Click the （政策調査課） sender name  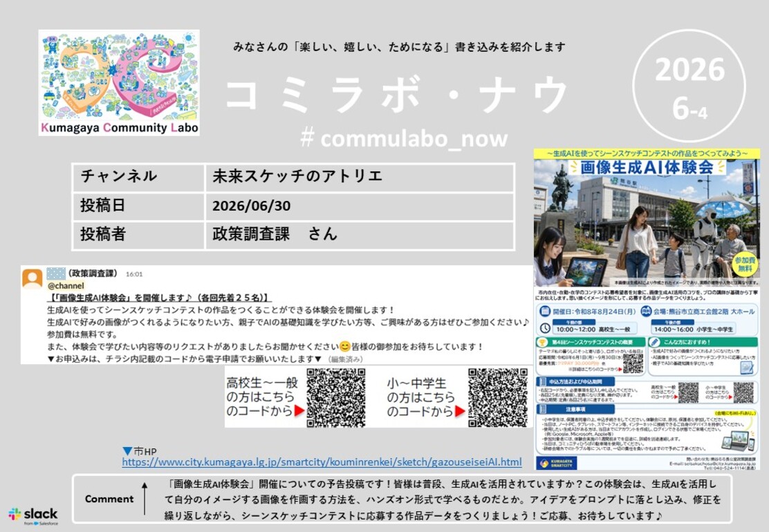(x=92, y=274)
